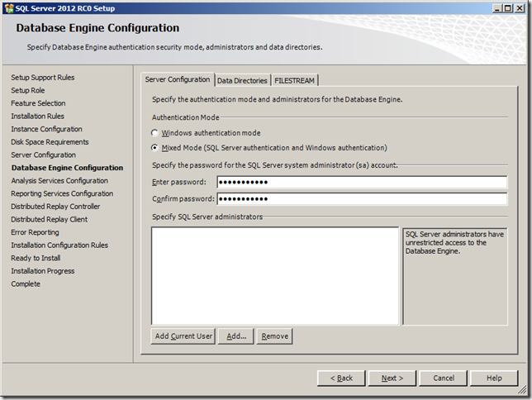Click the SQL Server administrators list box
The image size is (532, 400).
(275, 276)
